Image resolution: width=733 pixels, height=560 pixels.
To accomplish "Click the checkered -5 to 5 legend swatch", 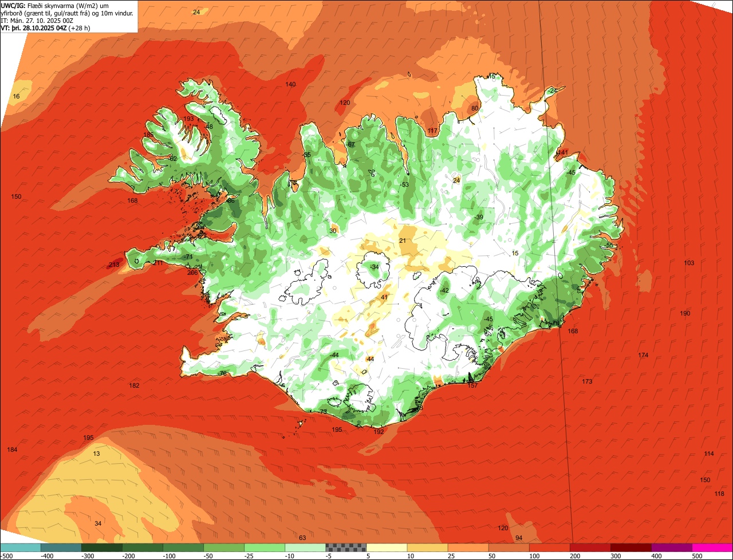I will [x=346, y=547].
